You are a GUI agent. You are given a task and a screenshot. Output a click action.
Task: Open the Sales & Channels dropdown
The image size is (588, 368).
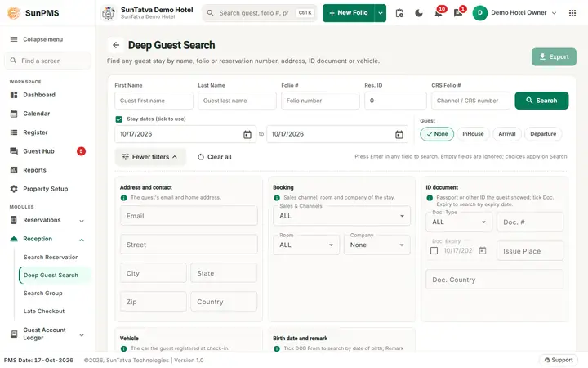341,216
